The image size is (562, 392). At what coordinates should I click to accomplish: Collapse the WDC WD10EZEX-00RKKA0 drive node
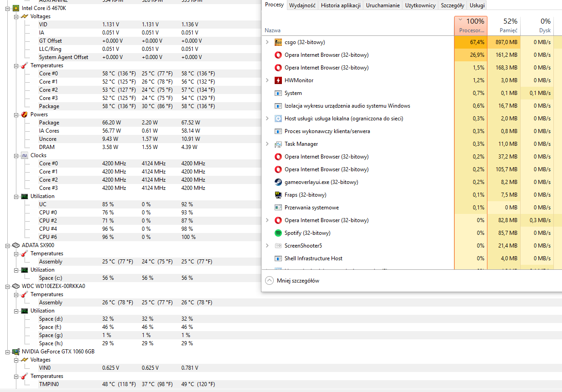point(8,286)
